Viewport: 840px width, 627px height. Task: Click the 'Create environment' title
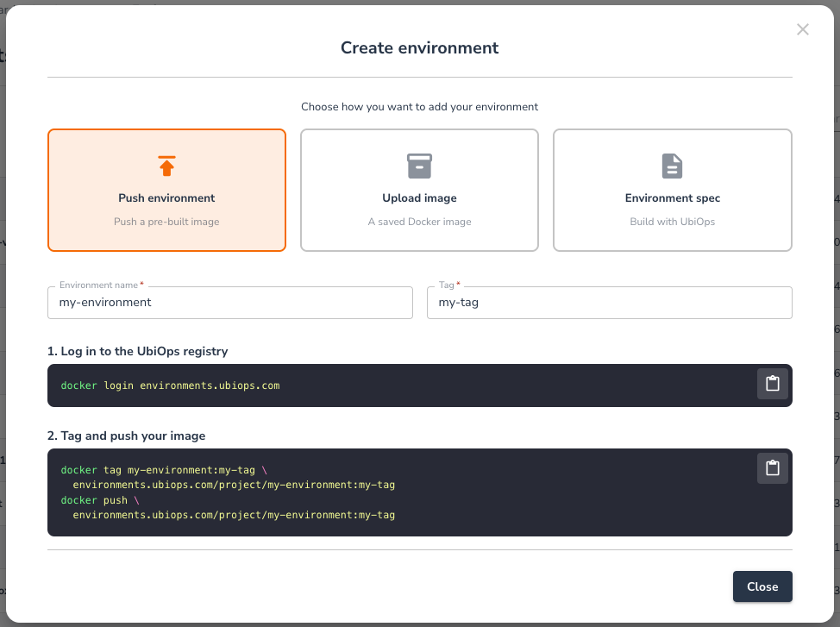[419, 48]
